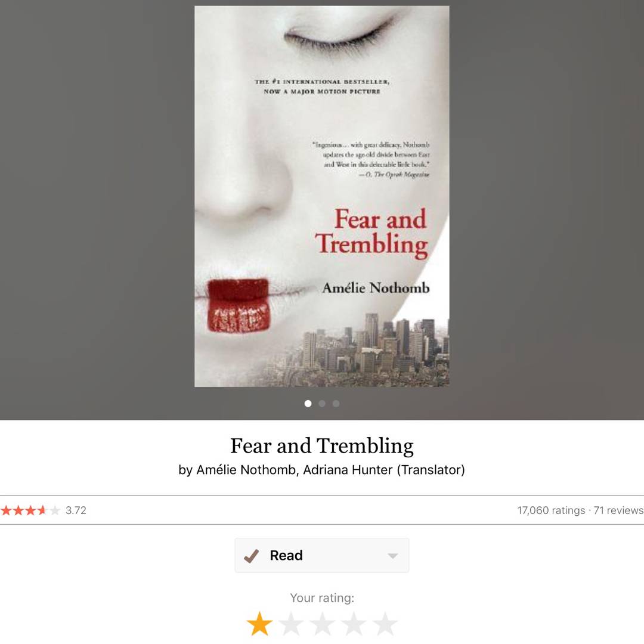Click the average rating stars
This screenshot has width=644, height=644.
pos(30,510)
